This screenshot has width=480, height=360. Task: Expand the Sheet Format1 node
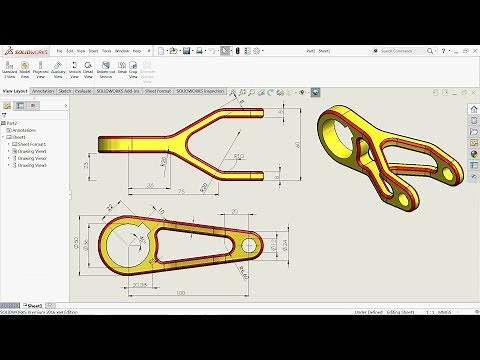pos(9,144)
